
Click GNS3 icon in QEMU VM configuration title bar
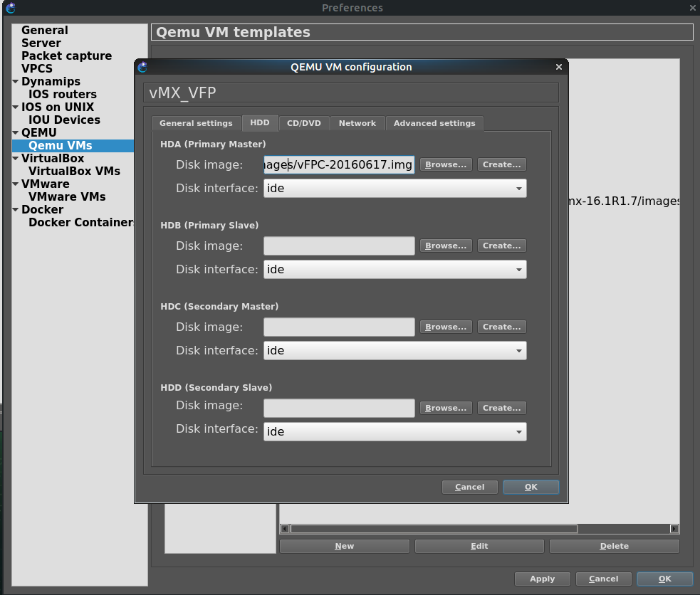[142, 67]
